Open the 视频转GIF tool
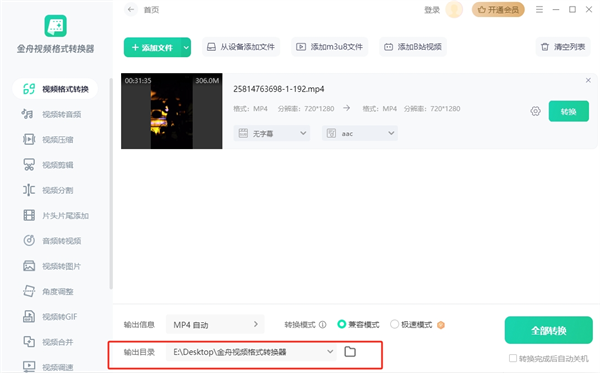The width and height of the screenshot is (600, 373). (x=50, y=316)
